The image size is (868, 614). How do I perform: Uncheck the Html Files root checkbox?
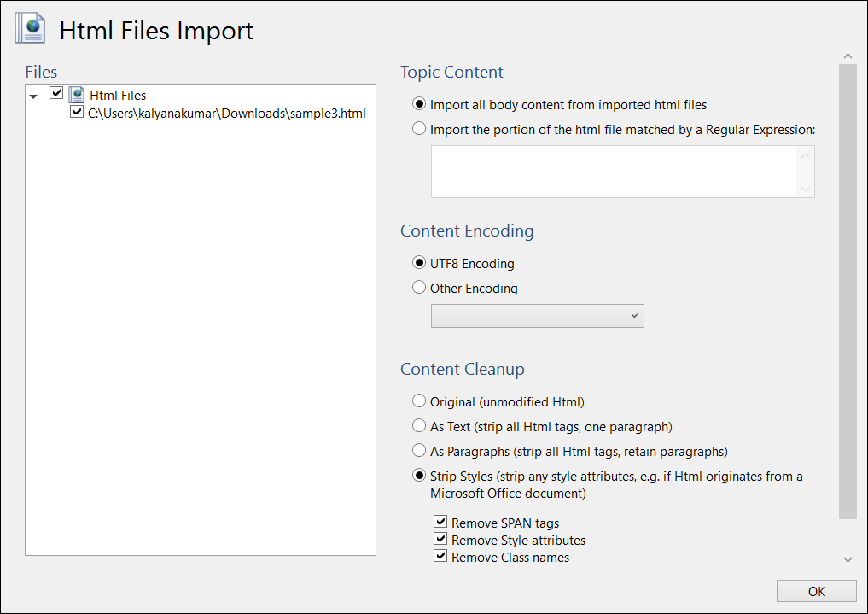(x=56, y=93)
